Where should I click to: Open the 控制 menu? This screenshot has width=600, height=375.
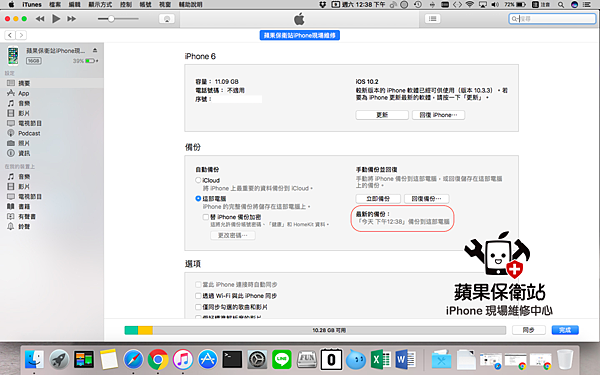[126, 5]
